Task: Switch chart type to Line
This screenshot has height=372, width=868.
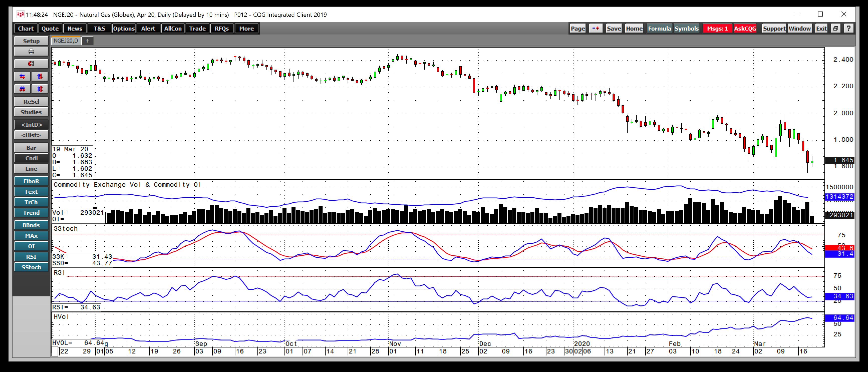Action: [x=31, y=168]
